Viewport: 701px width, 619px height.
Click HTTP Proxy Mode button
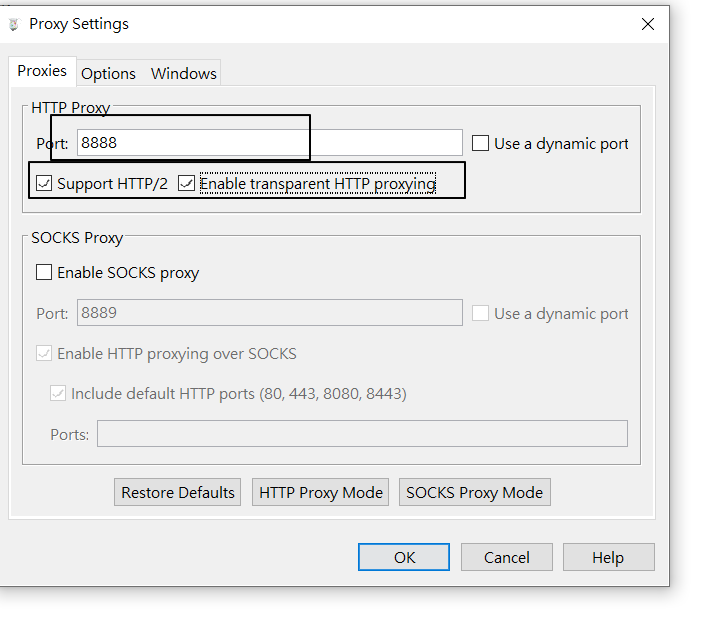tap(321, 492)
